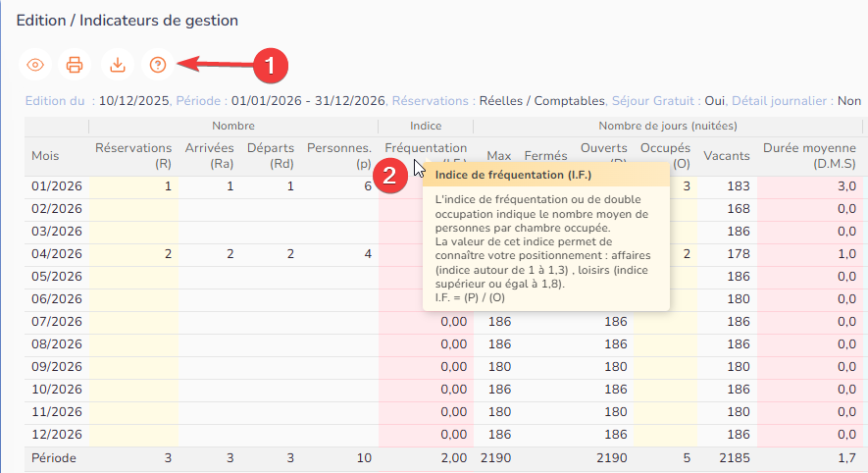
Task: Click the Vacants column header
Action: (726, 155)
